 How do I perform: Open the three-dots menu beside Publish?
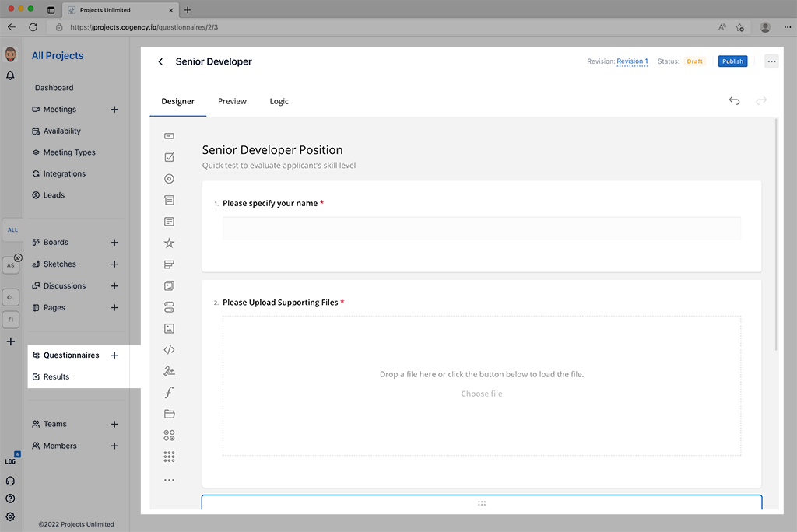click(771, 61)
